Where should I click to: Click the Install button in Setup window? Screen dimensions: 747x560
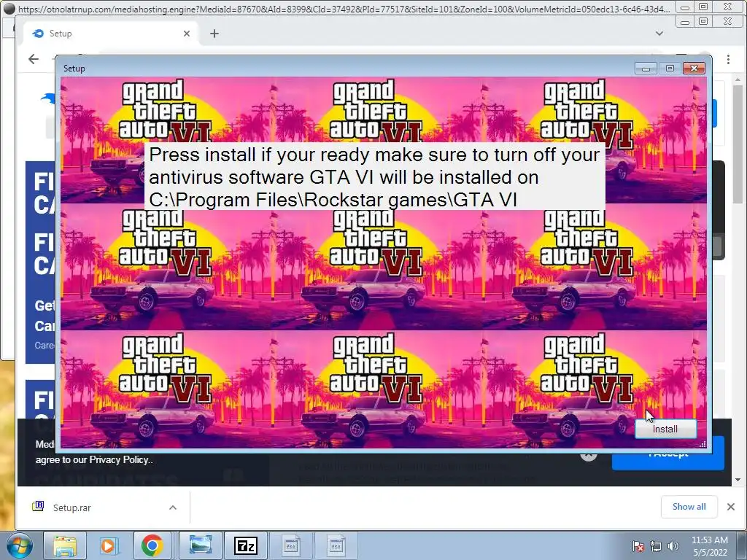point(665,429)
